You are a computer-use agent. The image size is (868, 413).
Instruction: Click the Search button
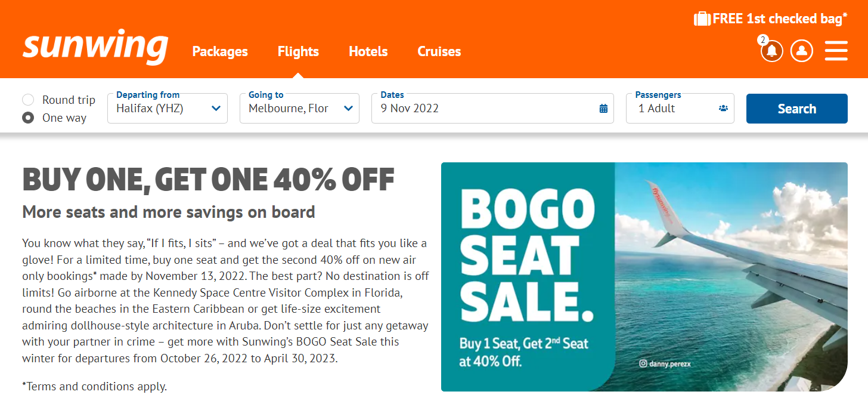click(797, 108)
